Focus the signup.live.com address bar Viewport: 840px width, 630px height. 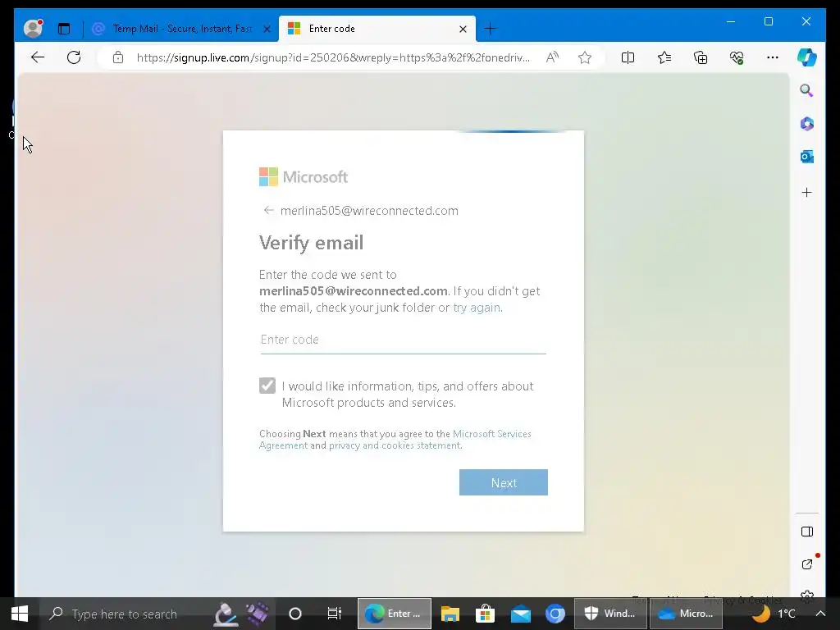click(333, 58)
